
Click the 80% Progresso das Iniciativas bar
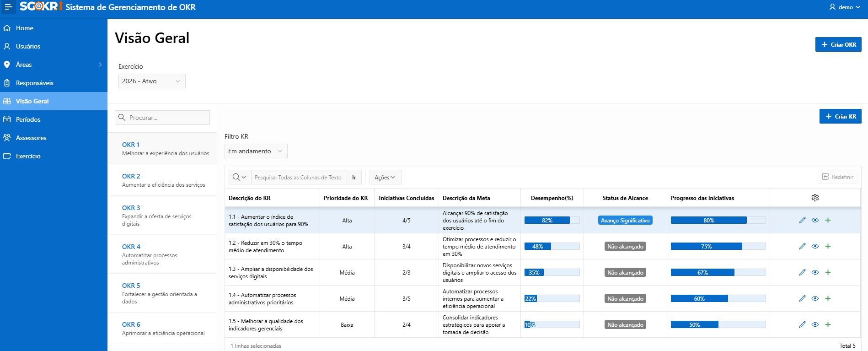(x=718, y=220)
